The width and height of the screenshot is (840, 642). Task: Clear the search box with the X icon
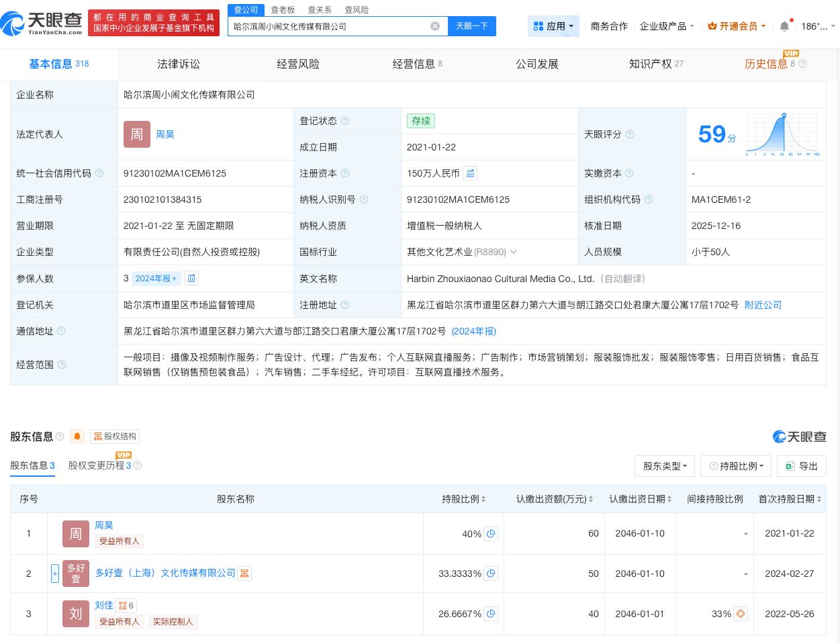pyautogui.click(x=435, y=26)
